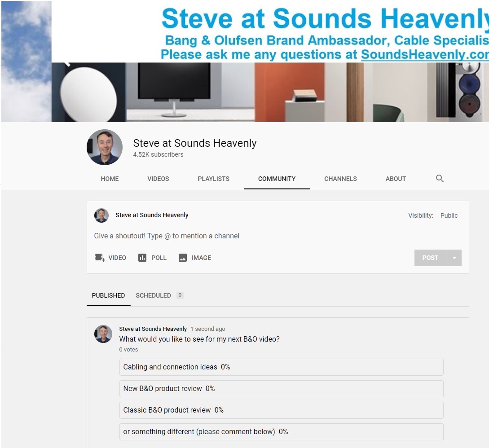
Task: Vote for New B&O product review
Action: [x=281, y=389]
